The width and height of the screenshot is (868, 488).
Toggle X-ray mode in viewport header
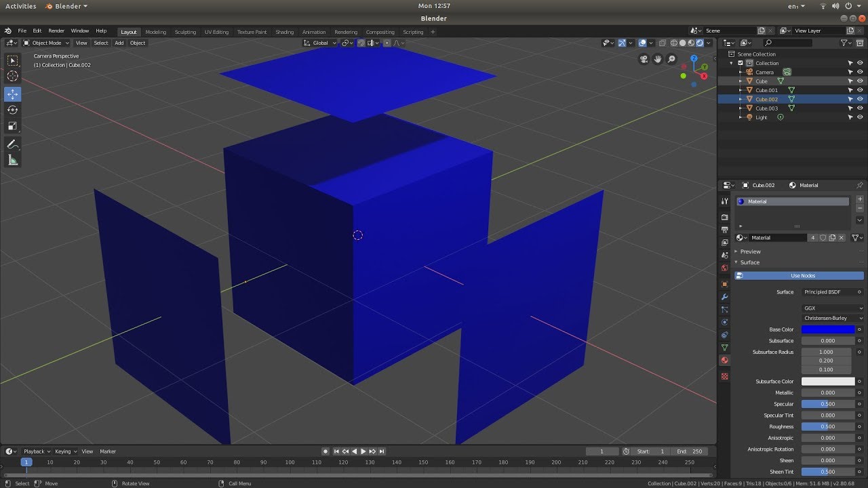point(663,43)
